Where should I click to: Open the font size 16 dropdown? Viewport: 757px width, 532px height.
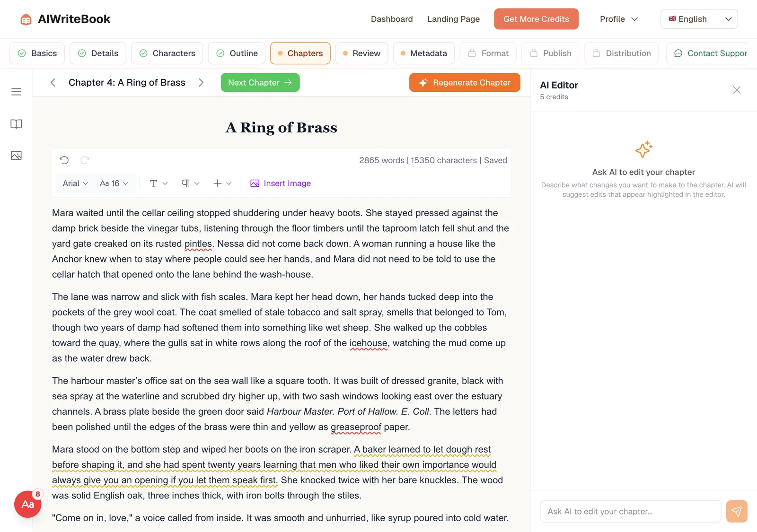tap(114, 183)
